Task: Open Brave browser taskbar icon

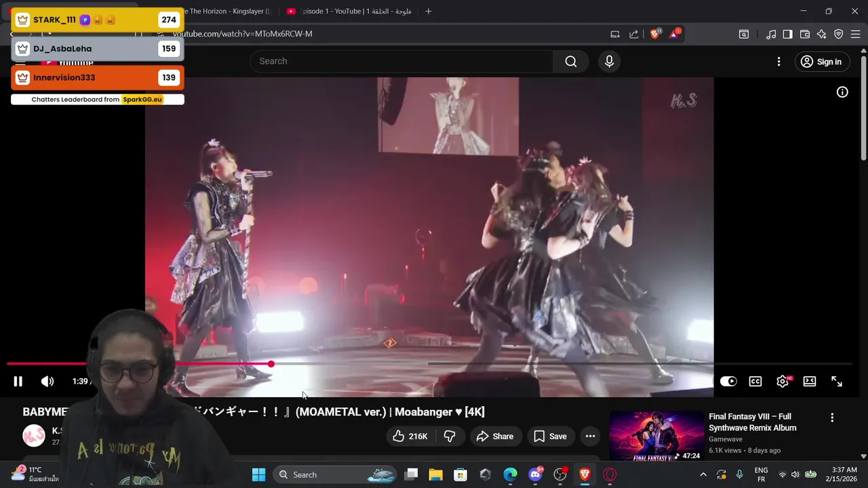Action: pyautogui.click(x=585, y=474)
